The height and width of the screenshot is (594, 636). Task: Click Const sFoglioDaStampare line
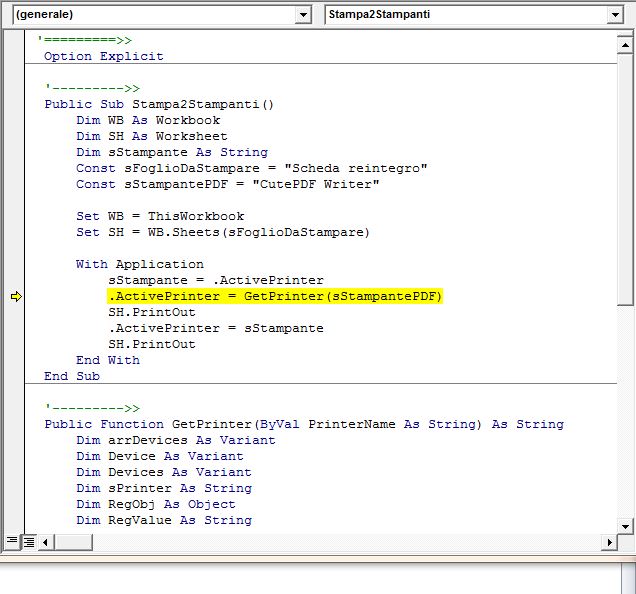(x=251, y=168)
